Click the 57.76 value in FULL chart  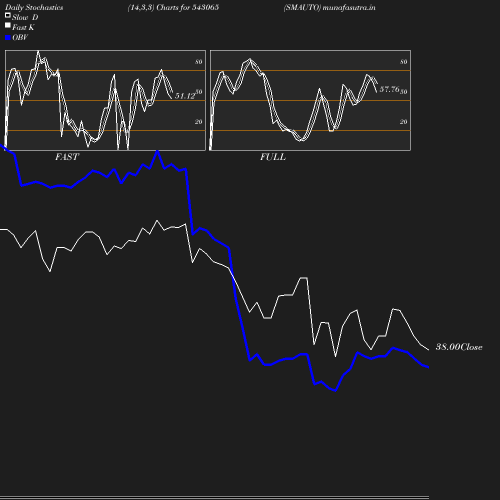click(x=389, y=89)
